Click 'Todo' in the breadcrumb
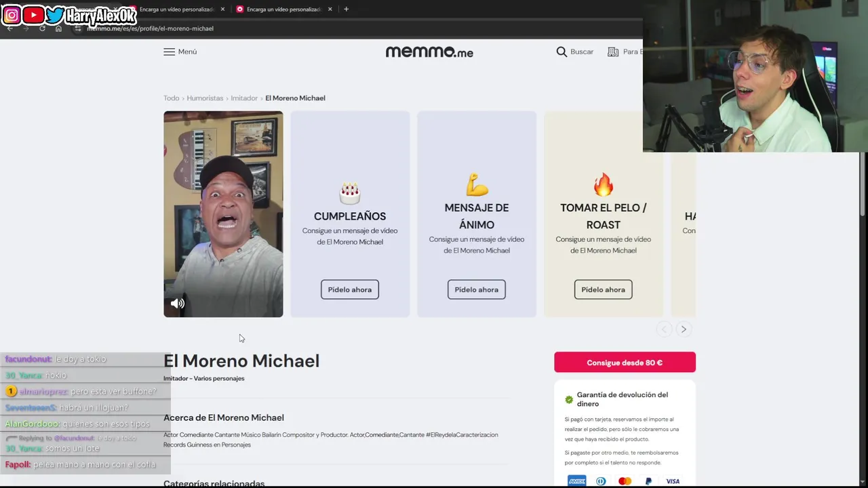This screenshot has height=488, width=868. point(171,98)
